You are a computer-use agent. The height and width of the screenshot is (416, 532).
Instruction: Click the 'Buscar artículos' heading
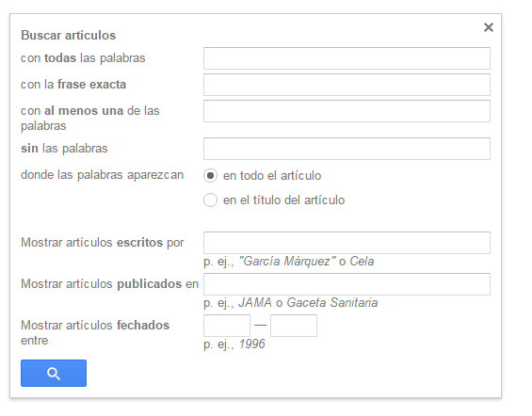pyautogui.click(x=68, y=35)
